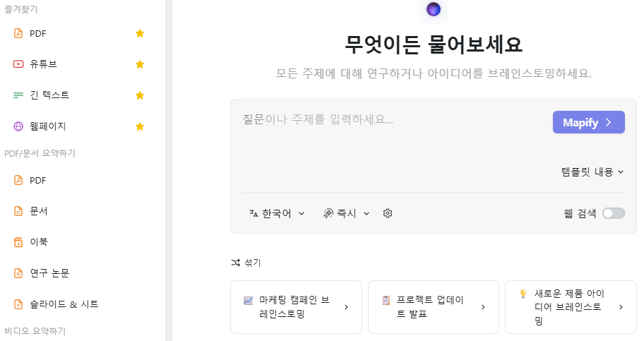Unstar 웹페이지 from favorites
Image resolution: width=644 pixels, height=341 pixels.
(140, 126)
